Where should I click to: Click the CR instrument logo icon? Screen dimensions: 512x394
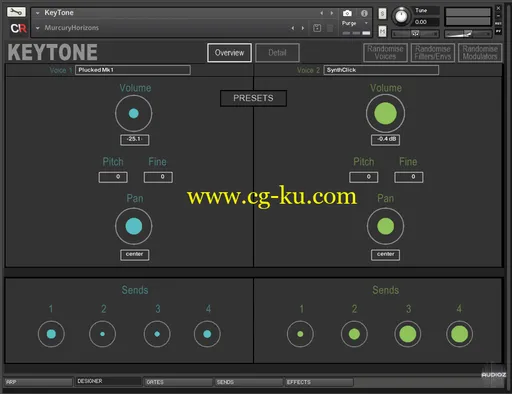pos(18,28)
